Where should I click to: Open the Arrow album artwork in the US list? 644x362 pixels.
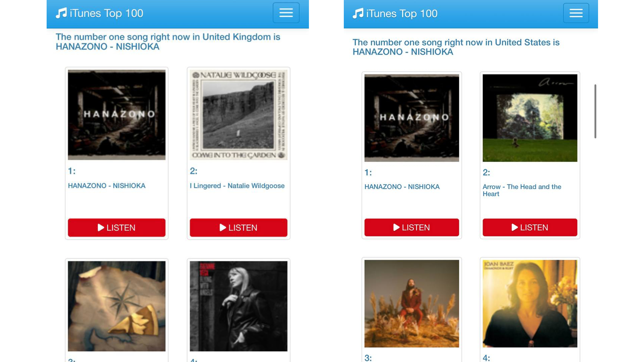point(530,118)
